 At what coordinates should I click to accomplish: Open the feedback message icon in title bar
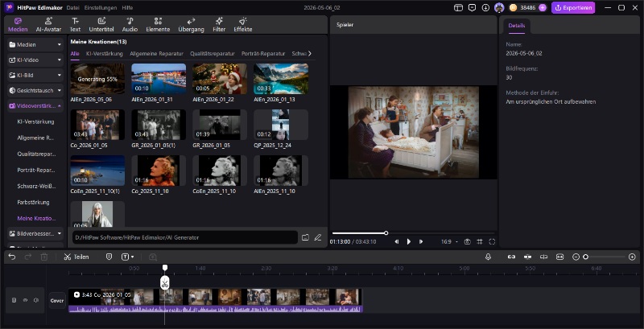(473, 8)
